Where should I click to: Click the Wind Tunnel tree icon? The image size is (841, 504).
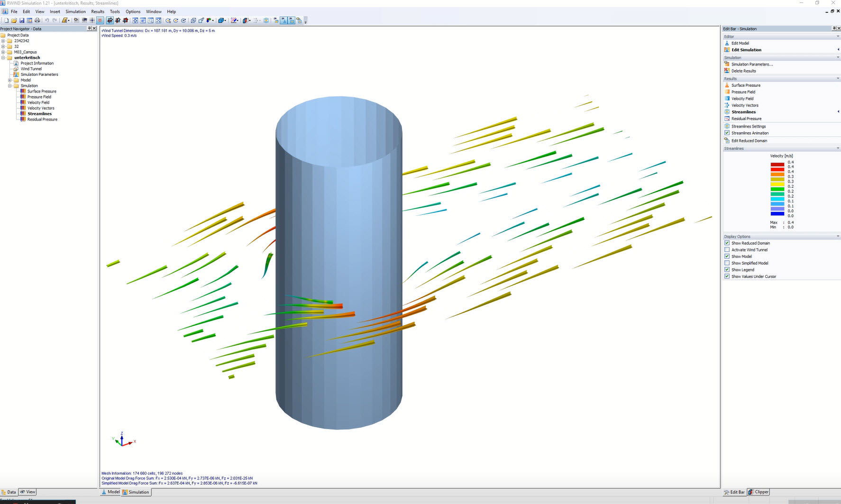coord(16,69)
